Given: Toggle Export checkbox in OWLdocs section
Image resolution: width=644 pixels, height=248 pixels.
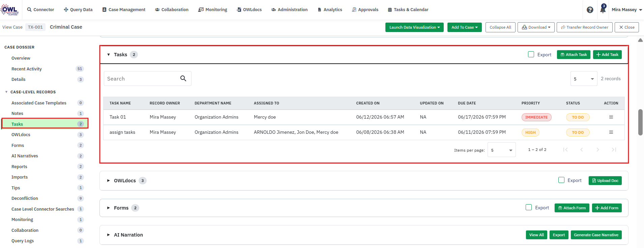Looking at the screenshot, I should 561,180.
